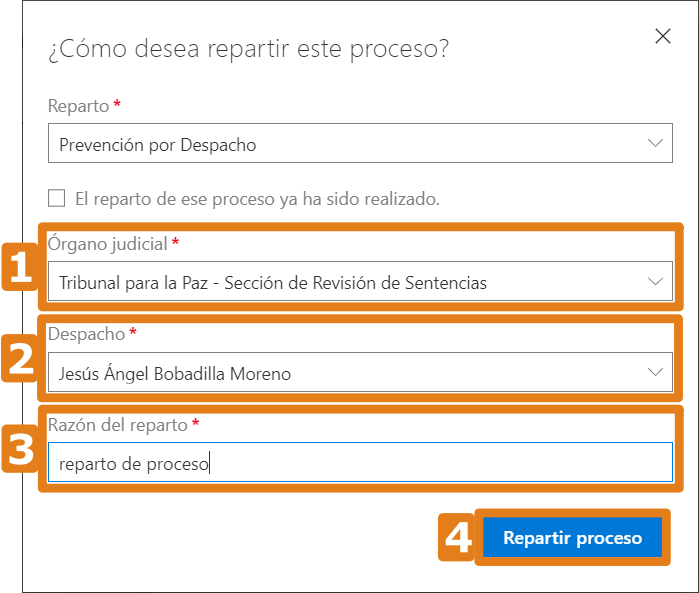The width and height of the screenshot is (699, 593).
Task: Click the orange step 1 marker
Action: point(18,269)
